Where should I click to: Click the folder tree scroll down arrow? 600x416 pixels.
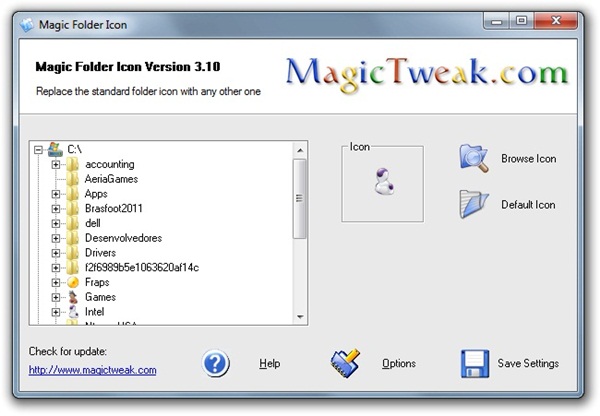(x=300, y=317)
